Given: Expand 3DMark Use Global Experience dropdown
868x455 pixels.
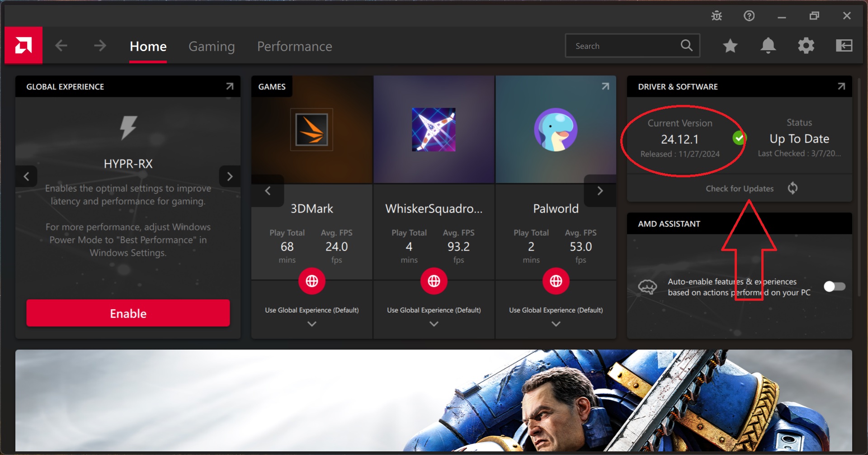Looking at the screenshot, I should [x=311, y=324].
